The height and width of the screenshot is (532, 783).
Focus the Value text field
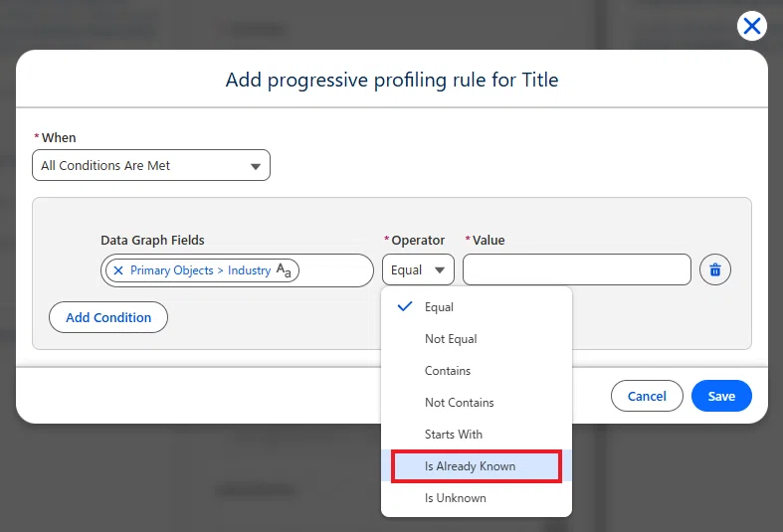point(577,270)
